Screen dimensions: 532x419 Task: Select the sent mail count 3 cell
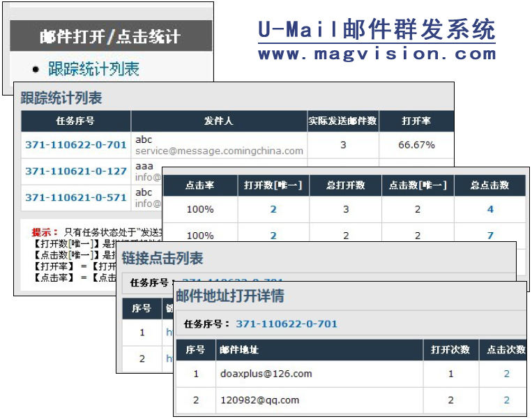pyautogui.click(x=343, y=145)
